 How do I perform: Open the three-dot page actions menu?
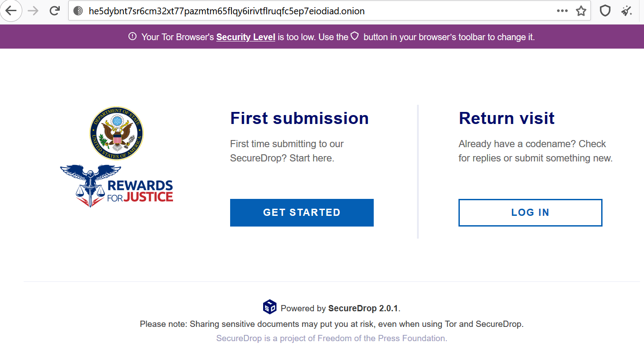(562, 11)
